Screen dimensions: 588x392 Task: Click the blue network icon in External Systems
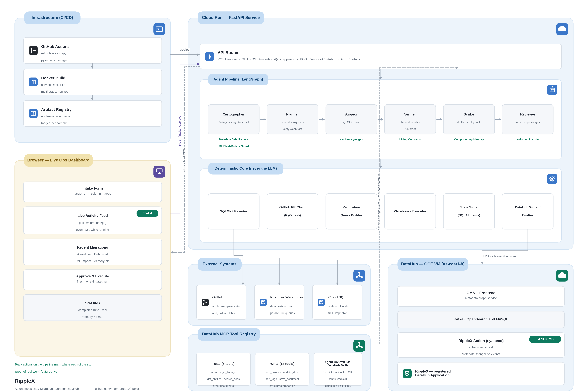pyautogui.click(x=359, y=276)
